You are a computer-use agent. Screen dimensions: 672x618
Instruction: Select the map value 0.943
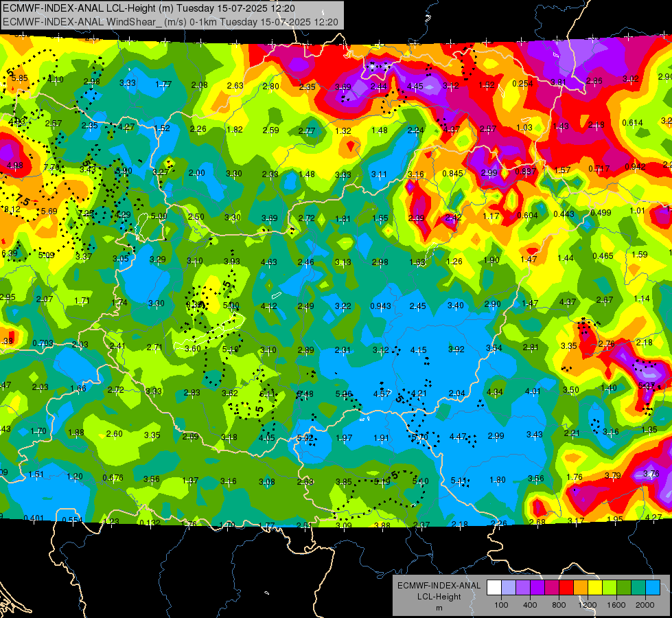(380, 306)
